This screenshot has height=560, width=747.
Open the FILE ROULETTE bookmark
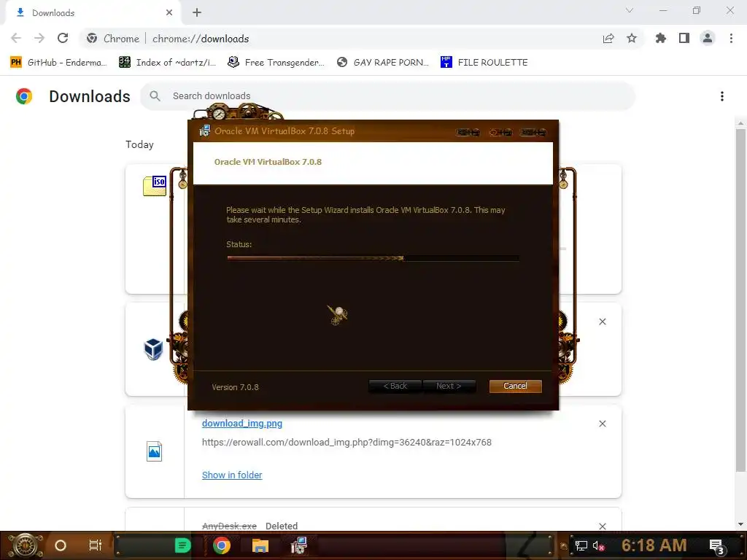[x=484, y=63]
